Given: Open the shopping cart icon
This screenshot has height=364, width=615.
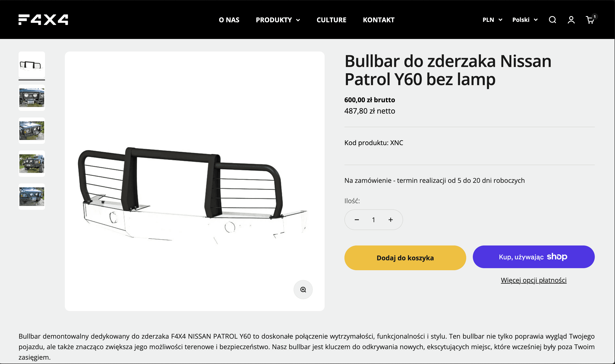Looking at the screenshot, I should pyautogui.click(x=590, y=20).
